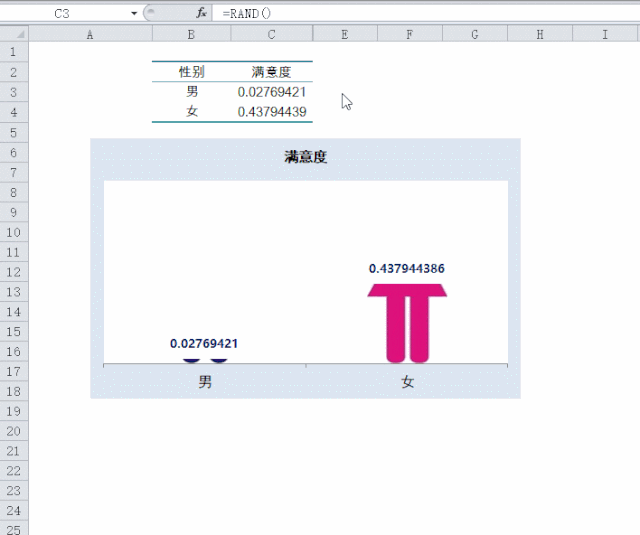The width and height of the screenshot is (640, 535).
Task: Select column A header
Action: click(x=90, y=35)
